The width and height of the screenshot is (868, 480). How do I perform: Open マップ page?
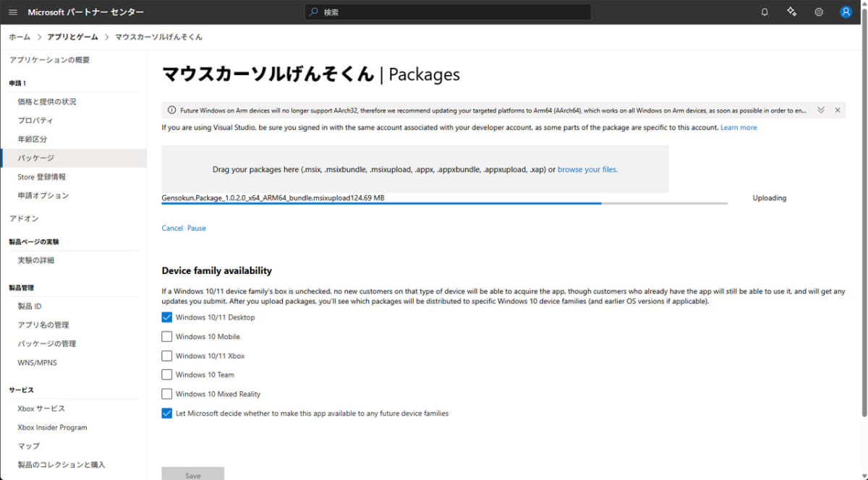[x=28, y=447]
